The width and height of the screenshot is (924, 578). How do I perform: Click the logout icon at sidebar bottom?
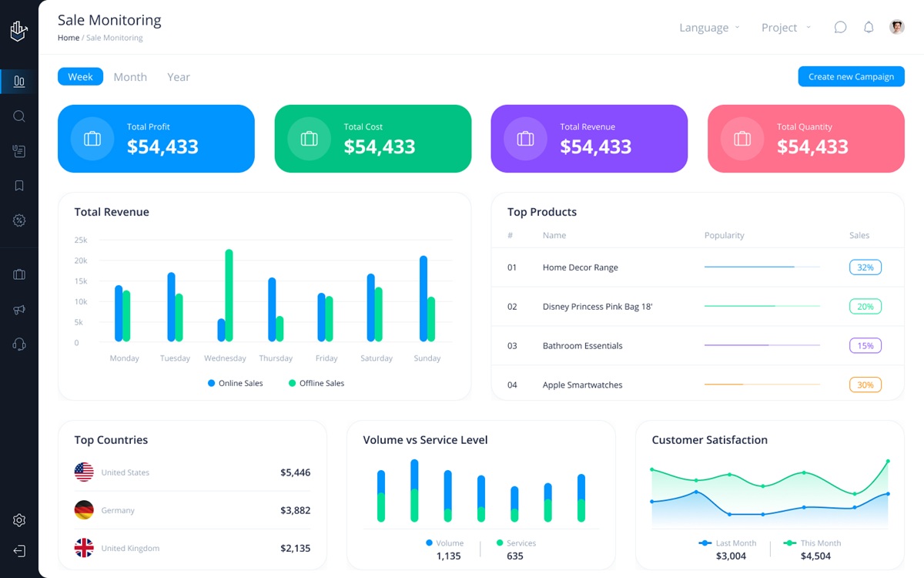(x=19, y=551)
